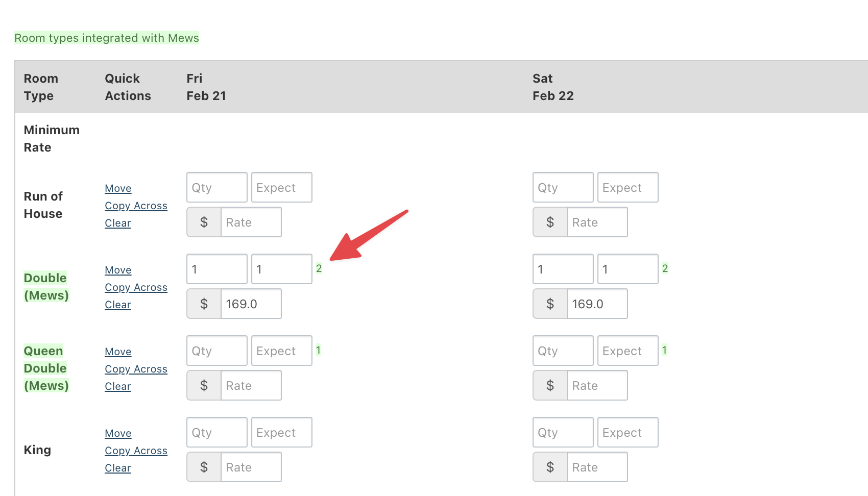The image size is (868, 496).
Task: Click green availability number 2 beside Friday Double
Action: point(319,268)
